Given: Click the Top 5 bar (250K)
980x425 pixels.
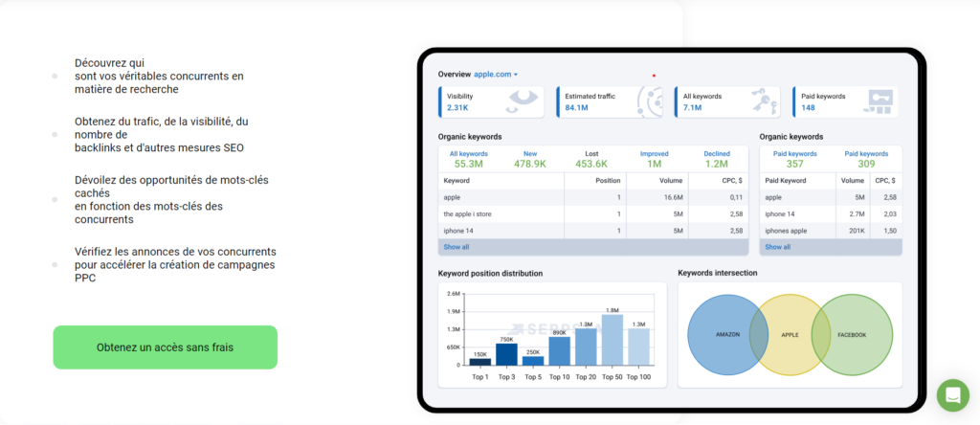Looking at the screenshot, I should coord(533,361).
